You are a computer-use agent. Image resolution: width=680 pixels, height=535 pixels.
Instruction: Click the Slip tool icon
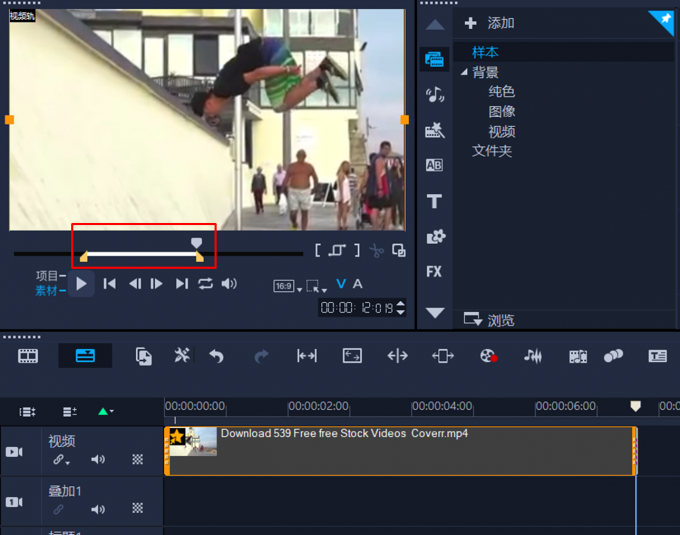307,356
